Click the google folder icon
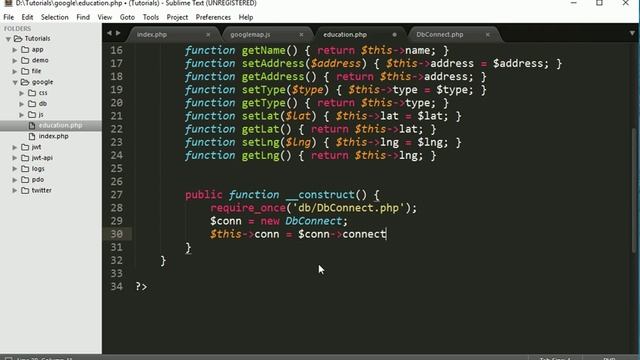This screenshot has height=360, width=640. pyautogui.click(x=25, y=82)
